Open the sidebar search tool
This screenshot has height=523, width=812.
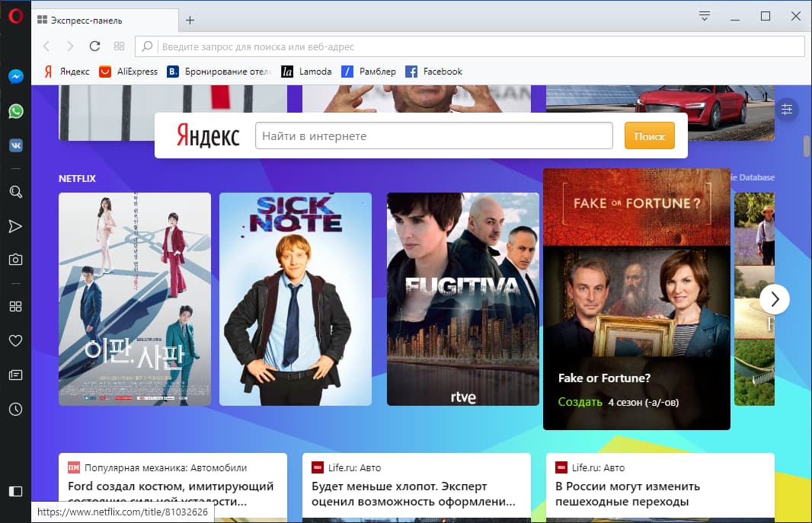tap(15, 192)
